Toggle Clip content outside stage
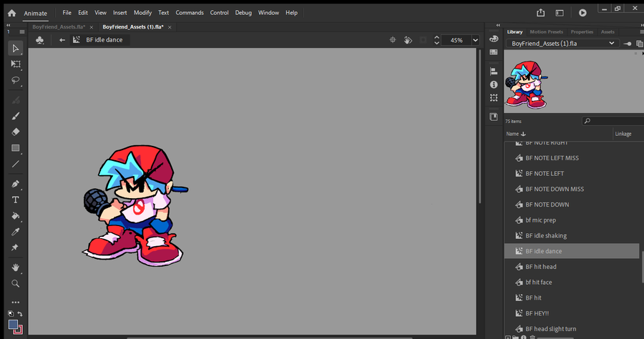 423,41
